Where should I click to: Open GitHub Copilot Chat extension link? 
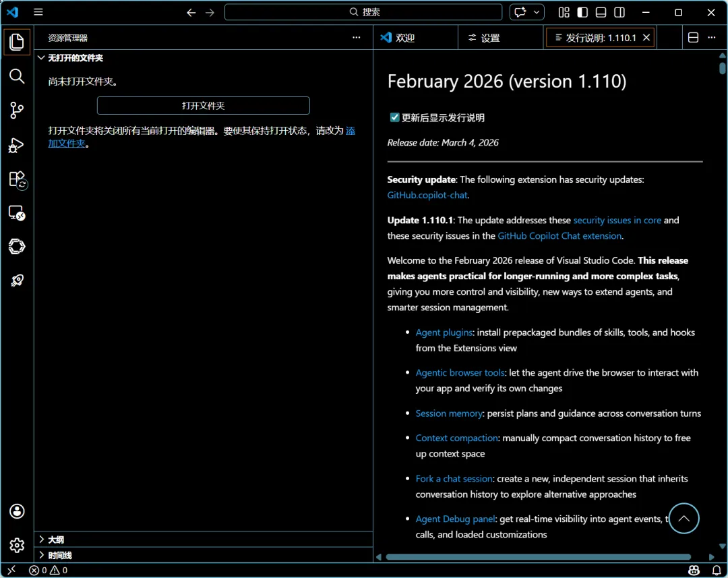tap(559, 235)
